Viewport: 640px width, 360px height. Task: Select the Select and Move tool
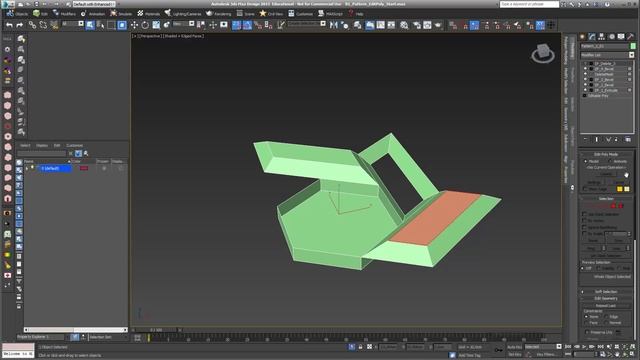pos(134,25)
